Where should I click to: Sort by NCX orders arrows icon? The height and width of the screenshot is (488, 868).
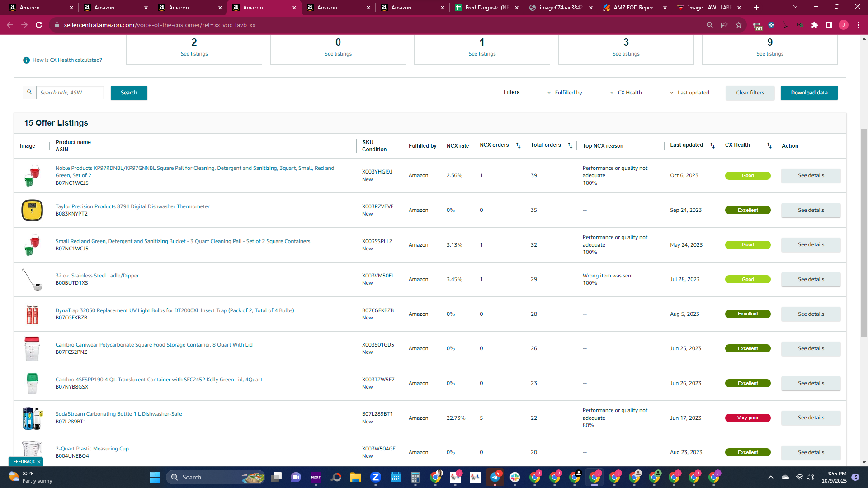coord(518,145)
